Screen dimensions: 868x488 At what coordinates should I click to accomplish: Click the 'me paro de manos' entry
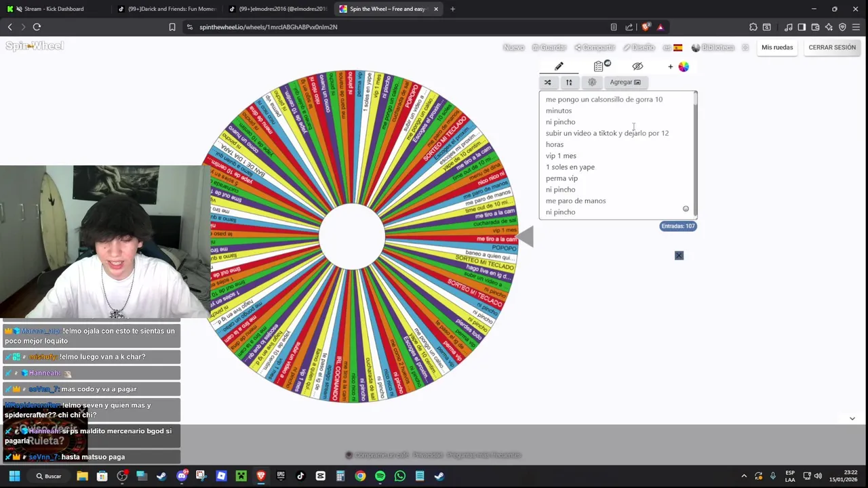(x=576, y=201)
